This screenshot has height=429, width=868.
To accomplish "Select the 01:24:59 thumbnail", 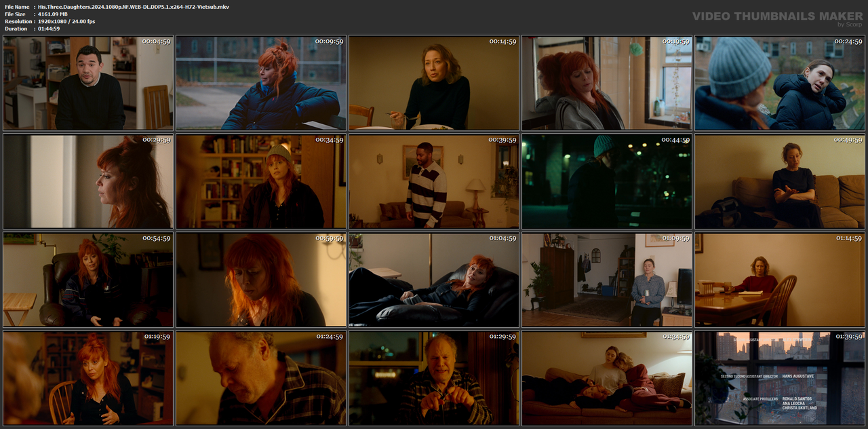I will [x=261, y=378].
